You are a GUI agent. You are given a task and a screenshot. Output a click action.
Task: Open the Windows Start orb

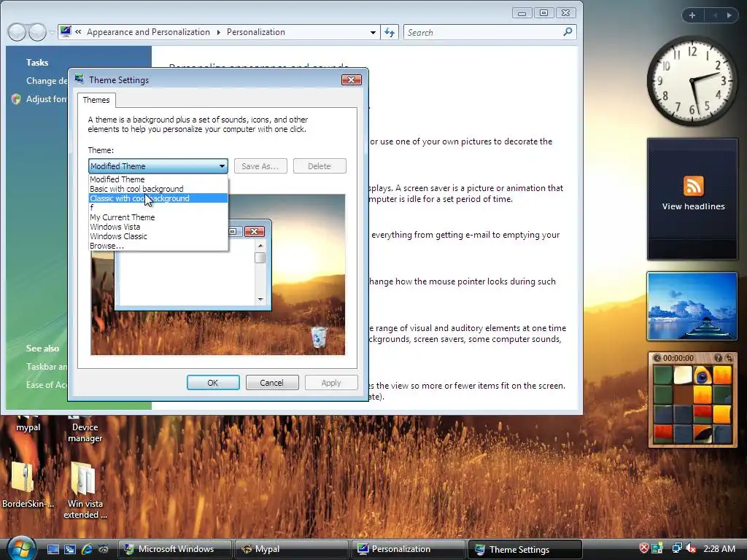(21, 548)
